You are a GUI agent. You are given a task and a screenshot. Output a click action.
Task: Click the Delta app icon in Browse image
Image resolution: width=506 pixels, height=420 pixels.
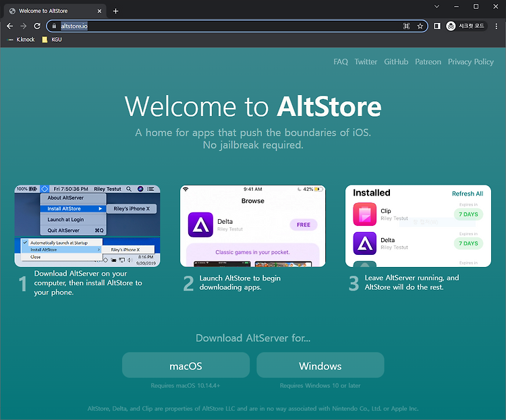coord(200,224)
